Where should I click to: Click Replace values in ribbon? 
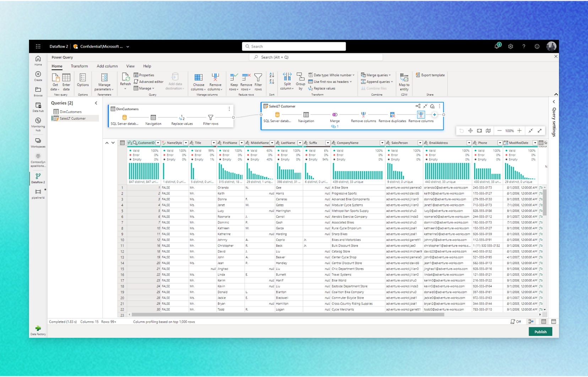(x=322, y=88)
